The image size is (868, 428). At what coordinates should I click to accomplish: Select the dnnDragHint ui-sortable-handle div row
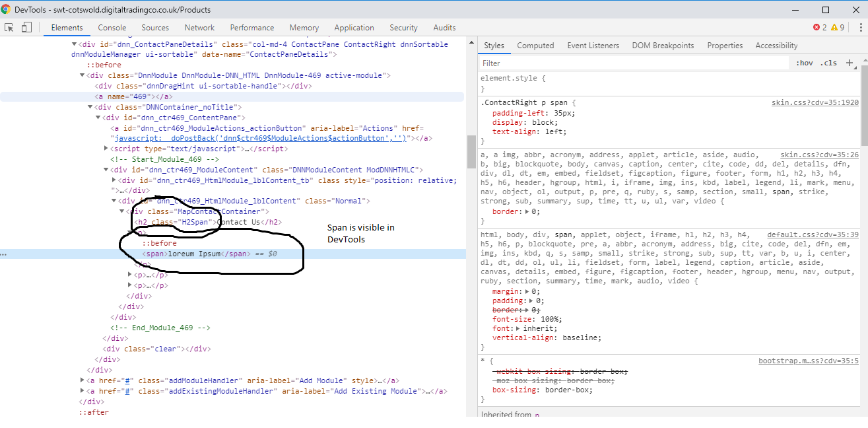pyautogui.click(x=203, y=86)
